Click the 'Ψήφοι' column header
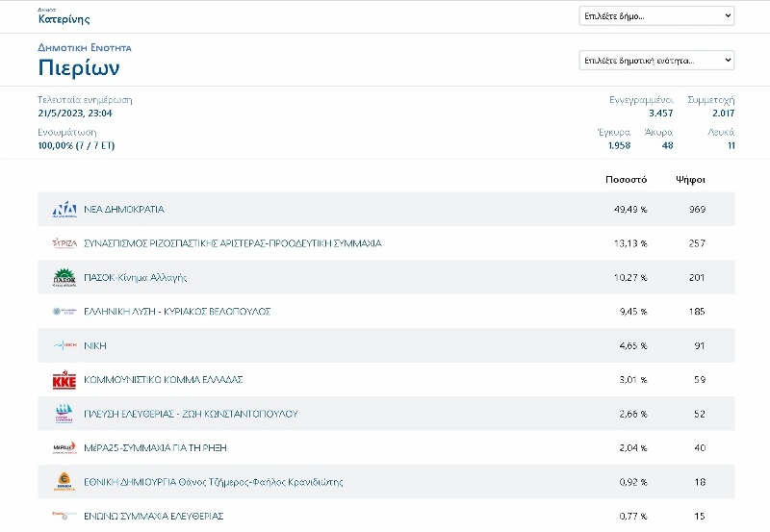The image size is (770, 532). point(690,180)
